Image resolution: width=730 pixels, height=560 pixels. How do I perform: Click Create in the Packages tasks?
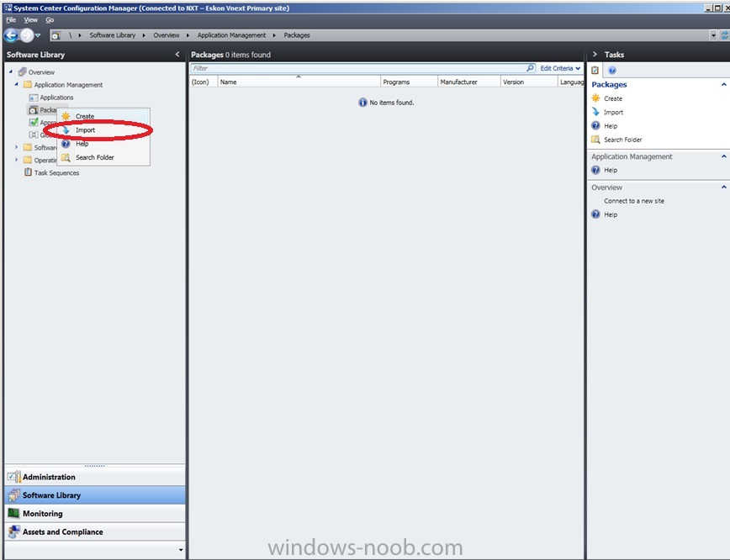coord(612,98)
